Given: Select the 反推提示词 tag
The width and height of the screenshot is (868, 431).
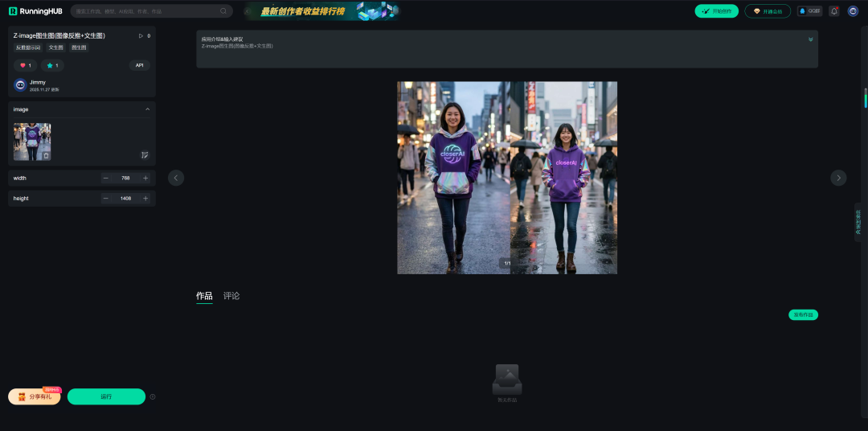Looking at the screenshot, I should (x=28, y=47).
